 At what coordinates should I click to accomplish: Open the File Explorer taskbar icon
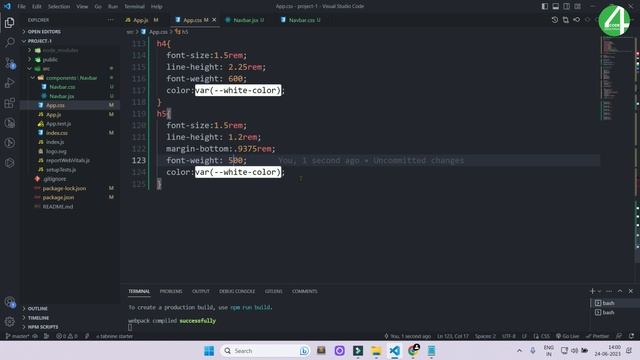tap(376, 351)
